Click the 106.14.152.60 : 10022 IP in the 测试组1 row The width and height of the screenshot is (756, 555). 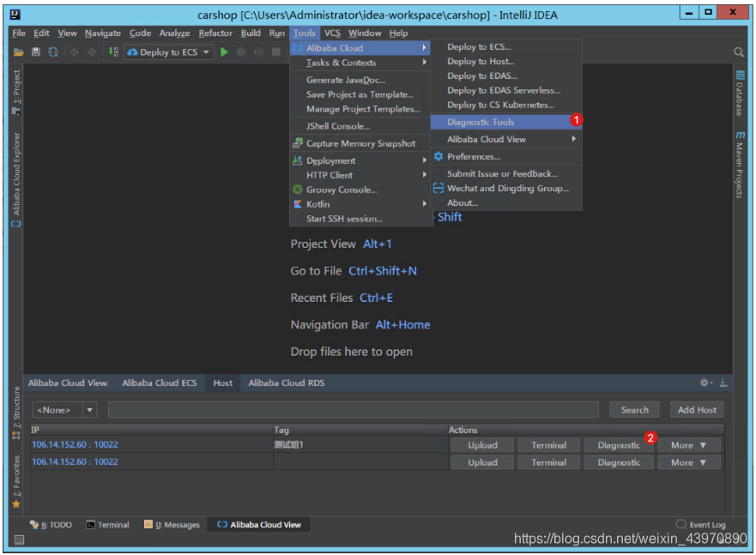[x=75, y=444]
